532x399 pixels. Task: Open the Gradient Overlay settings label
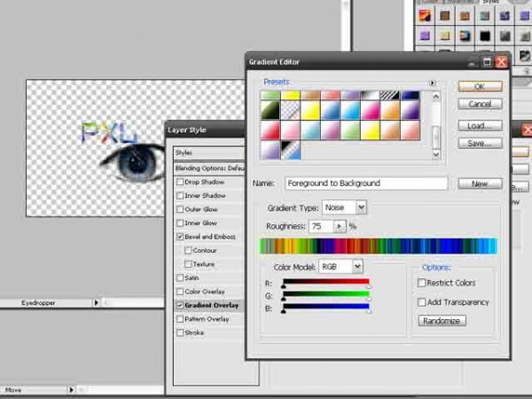coord(212,305)
